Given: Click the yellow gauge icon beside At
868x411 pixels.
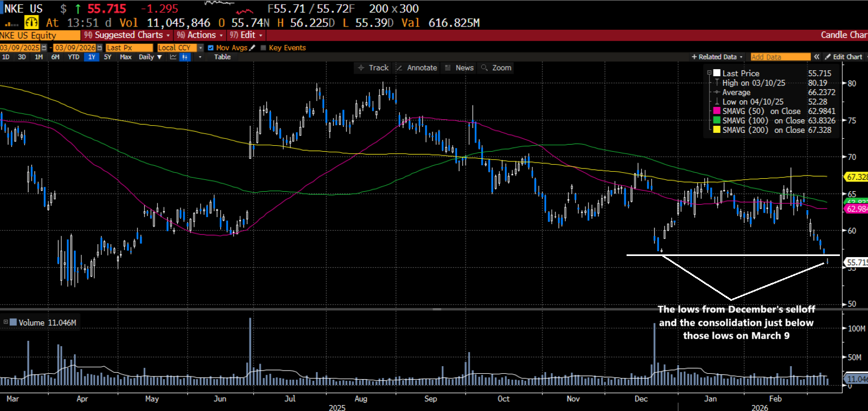Looking at the screenshot, I should 31,23.
